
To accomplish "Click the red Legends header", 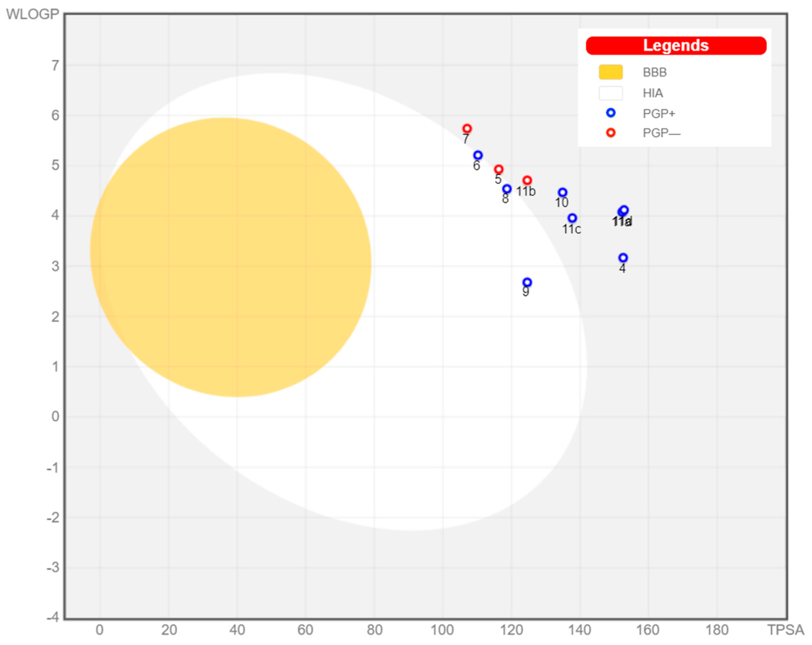I will (676, 46).
